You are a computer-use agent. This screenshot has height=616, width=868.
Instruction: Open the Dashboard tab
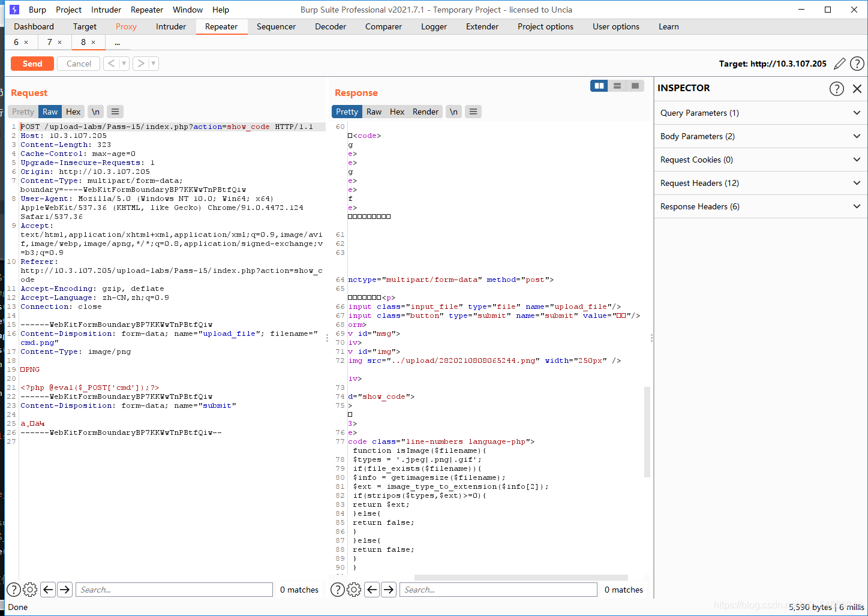point(34,26)
